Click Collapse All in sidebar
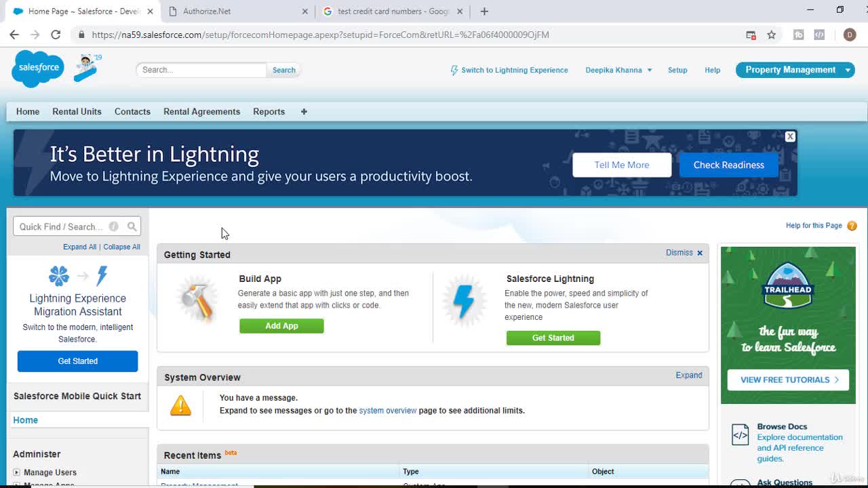 point(121,247)
